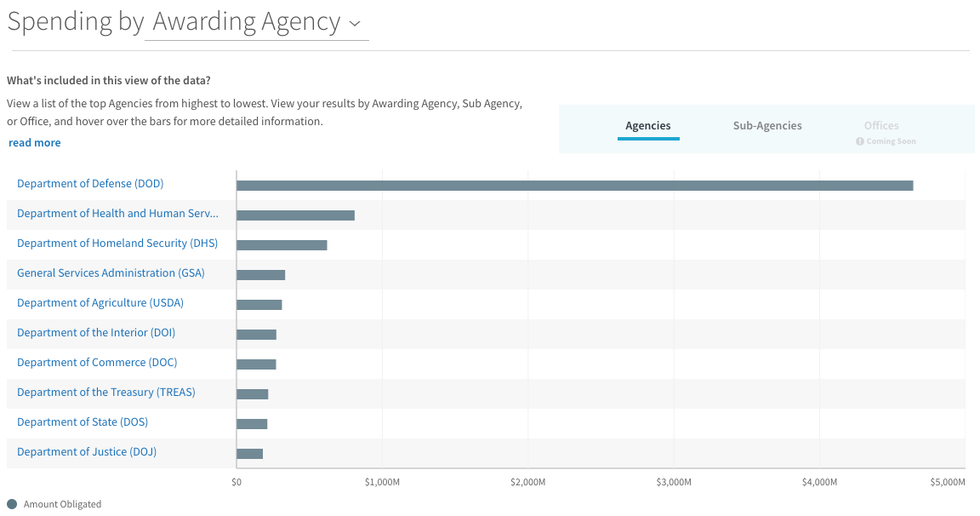Image resolution: width=980 pixels, height=516 pixels.
Task: Open Department of the Interior (DOI) link
Action: point(95,333)
